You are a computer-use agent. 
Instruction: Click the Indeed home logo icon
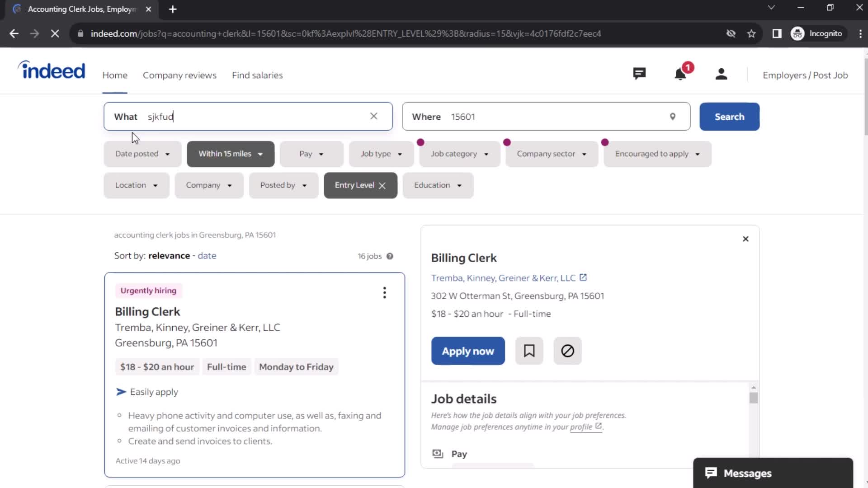(51, 71)
